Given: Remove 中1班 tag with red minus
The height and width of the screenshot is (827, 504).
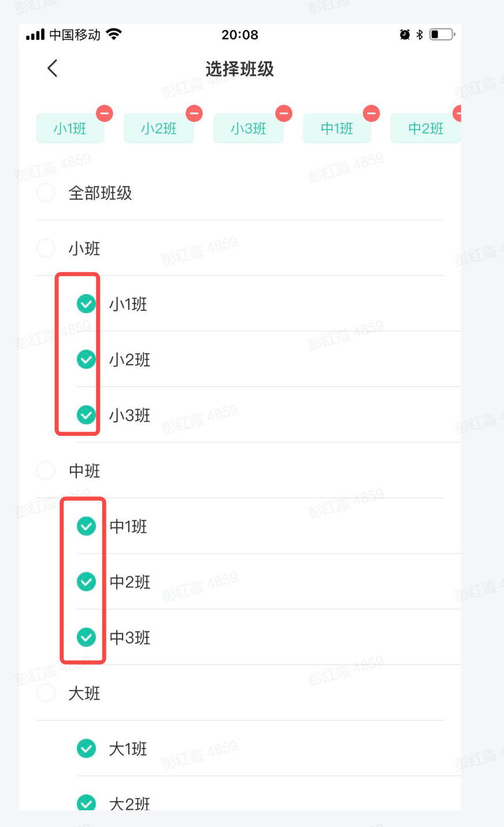Looking at the screenshot, I should pyautogui.click(x=371, y=113).
